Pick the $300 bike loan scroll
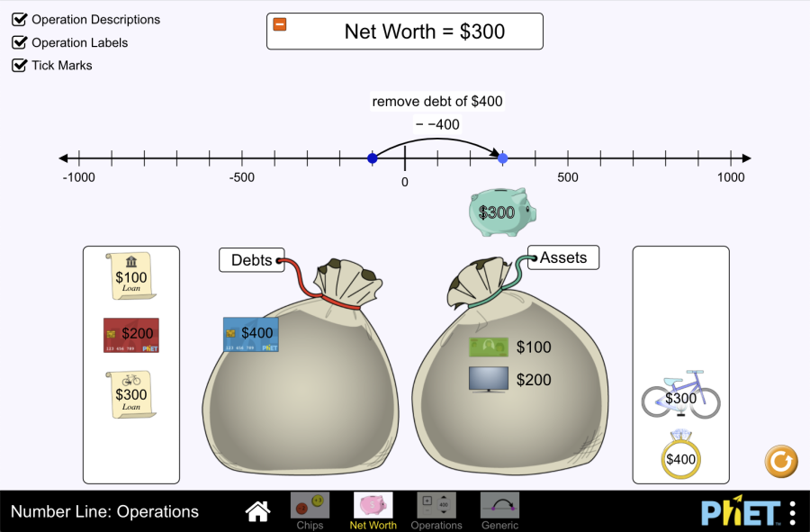 (131, 393)
